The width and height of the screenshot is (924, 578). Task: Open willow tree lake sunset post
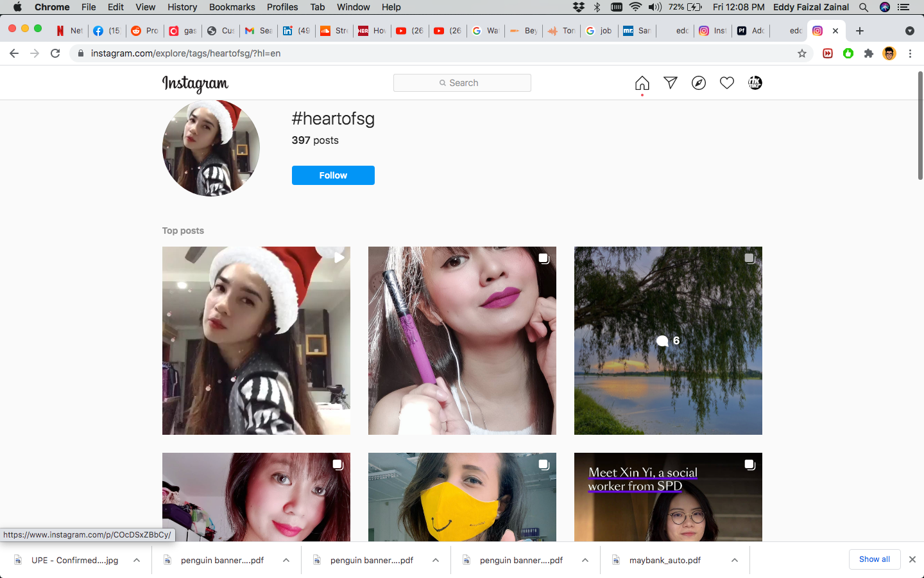[668, 340]
